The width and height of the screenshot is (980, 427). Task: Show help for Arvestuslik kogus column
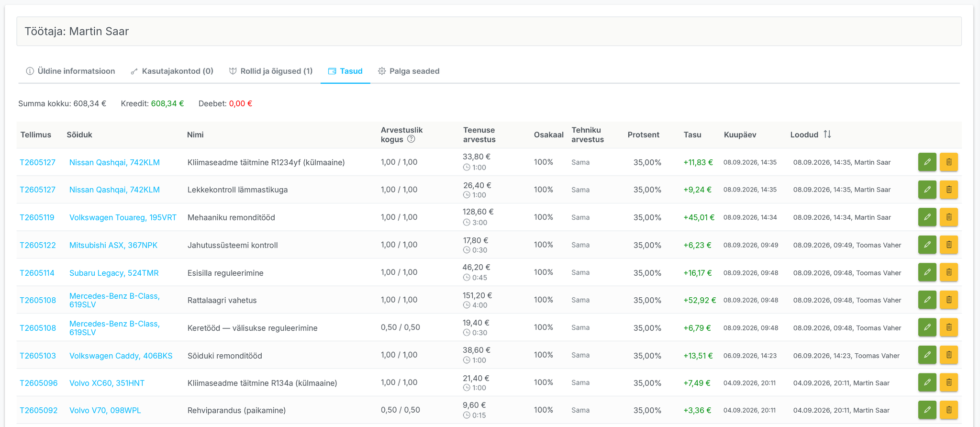click(x=411, y=139)
